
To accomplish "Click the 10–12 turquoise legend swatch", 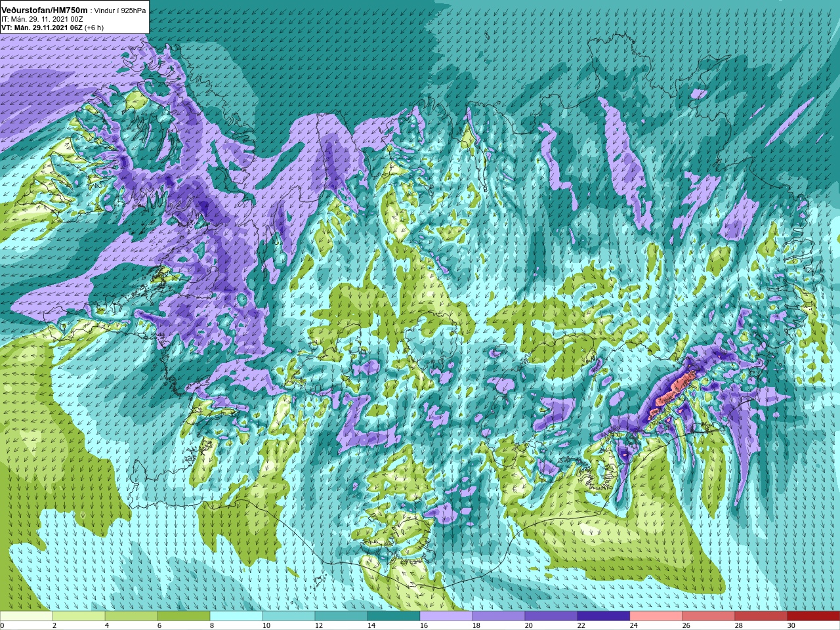I will tap(289, 616).
